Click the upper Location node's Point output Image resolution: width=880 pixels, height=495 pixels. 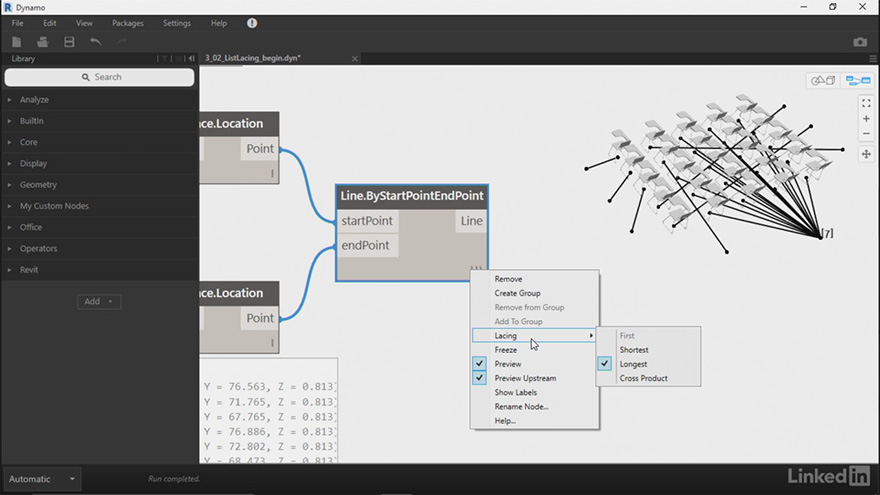pyautogui.click(x=259, y=149)
